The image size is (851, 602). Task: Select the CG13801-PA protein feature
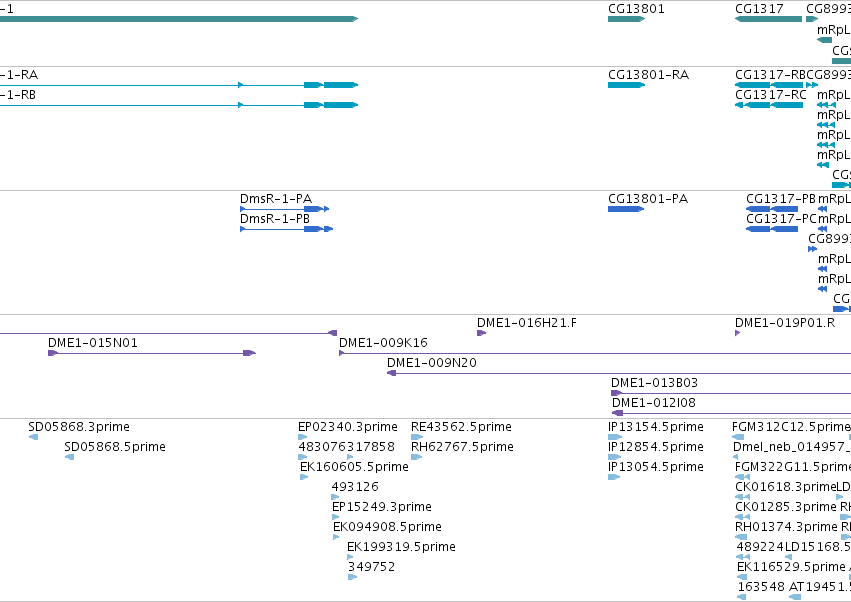[x=626, y=209]
